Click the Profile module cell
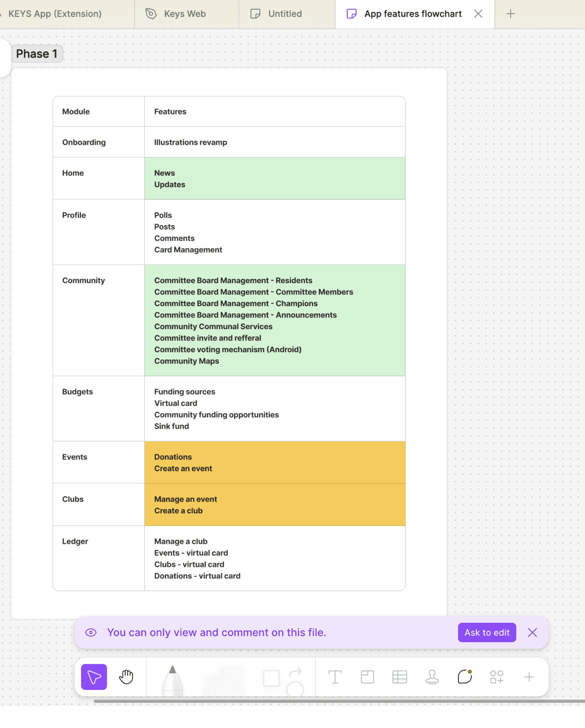585x728 pixels. pos(99,232)
